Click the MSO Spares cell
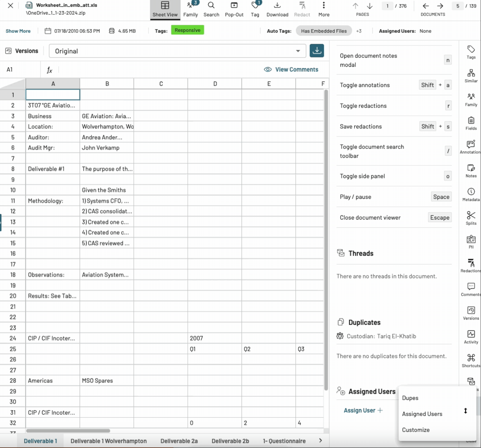Screen dimensions: 481x448 107,381
